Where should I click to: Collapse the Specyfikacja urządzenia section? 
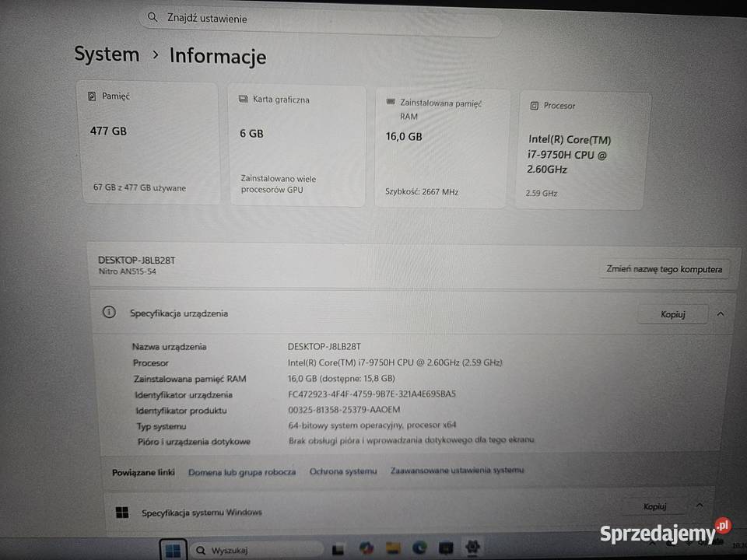coord(721,314)
